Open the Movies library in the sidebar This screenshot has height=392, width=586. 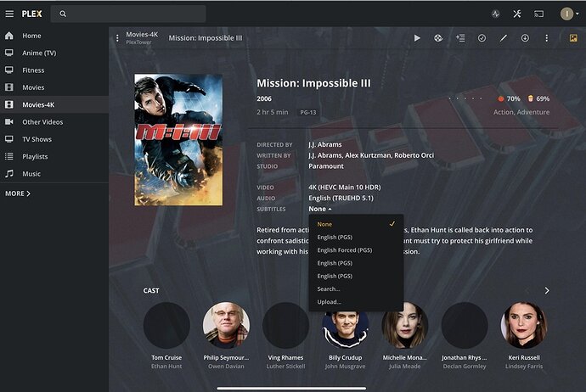pos(33,87)
